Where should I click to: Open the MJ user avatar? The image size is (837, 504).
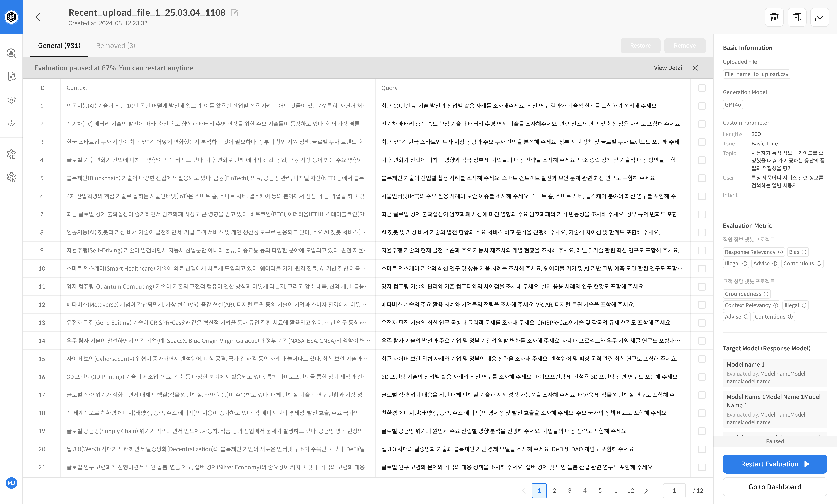click(11, 483)
